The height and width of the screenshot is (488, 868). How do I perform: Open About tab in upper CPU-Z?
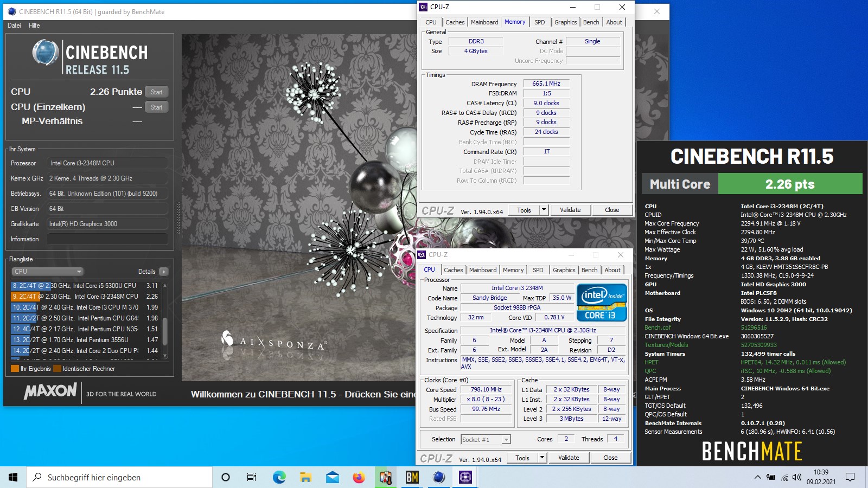tap(614, 22)
